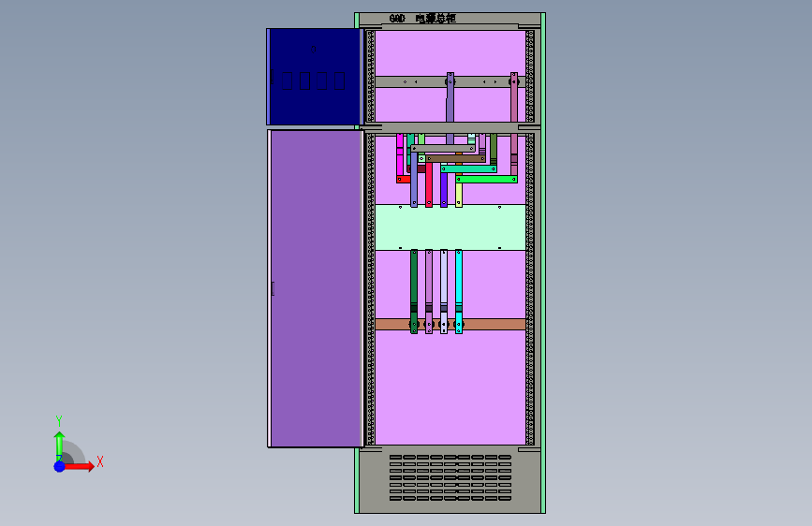Select the purple lower cabinet door
This screenshot has width=812, height=526.
coord(316,288)
